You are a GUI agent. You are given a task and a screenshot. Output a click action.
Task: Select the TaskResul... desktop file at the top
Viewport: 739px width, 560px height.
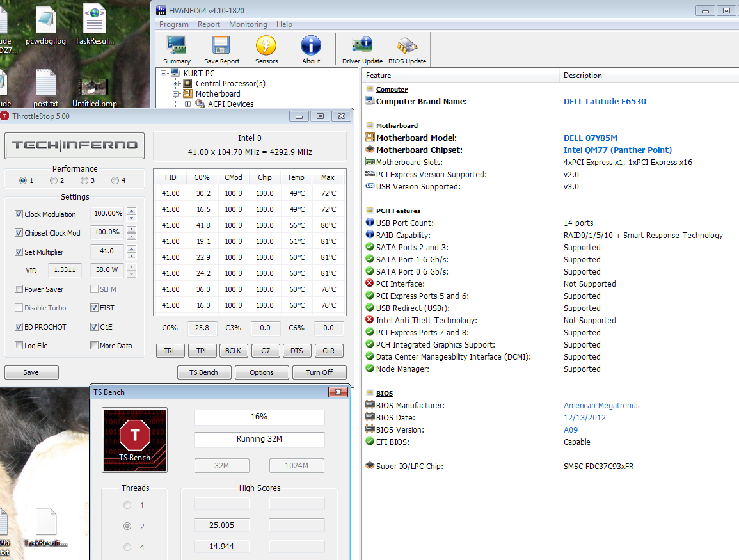94,24
